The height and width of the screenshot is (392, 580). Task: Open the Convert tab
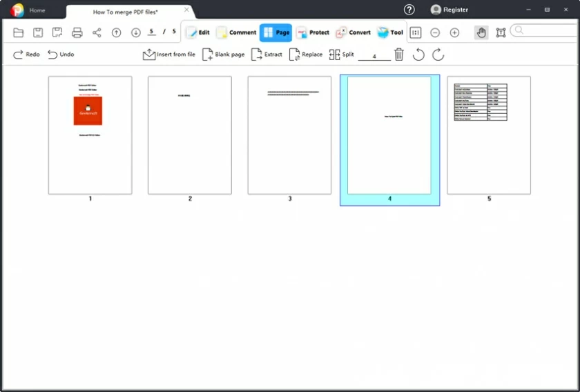pyautogui.click(x=354, y=32)
